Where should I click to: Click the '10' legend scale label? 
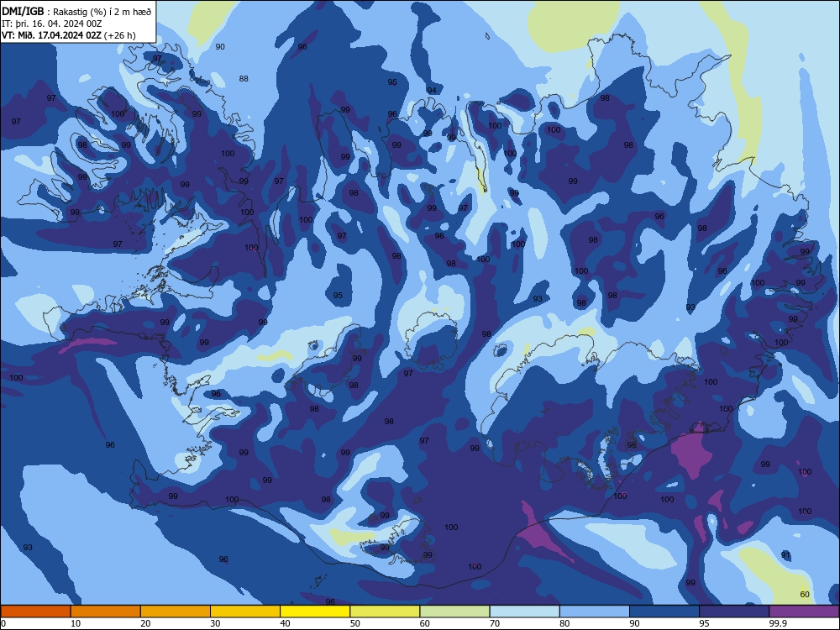click(76, 623)
